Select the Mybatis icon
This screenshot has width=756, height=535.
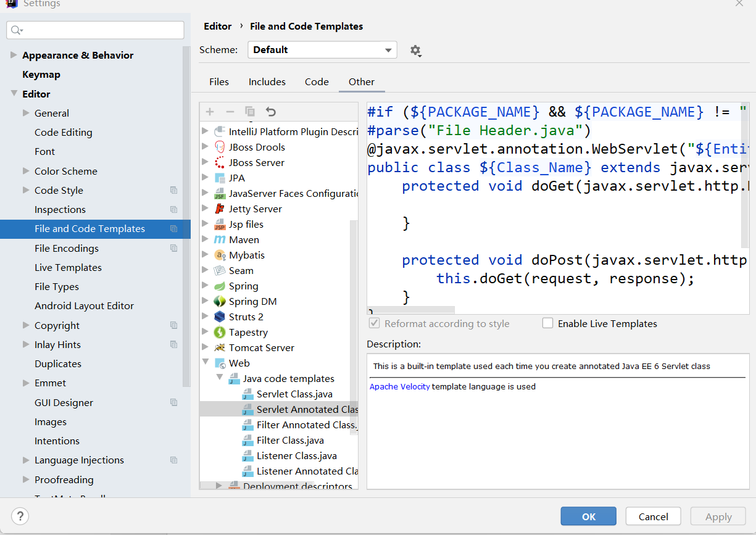(220, 255)
